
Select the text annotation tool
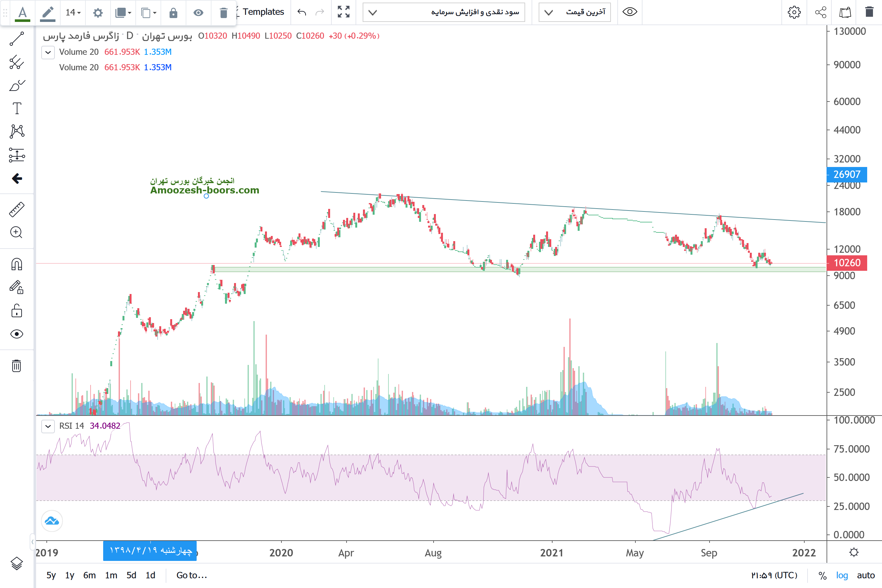point(16,109)
